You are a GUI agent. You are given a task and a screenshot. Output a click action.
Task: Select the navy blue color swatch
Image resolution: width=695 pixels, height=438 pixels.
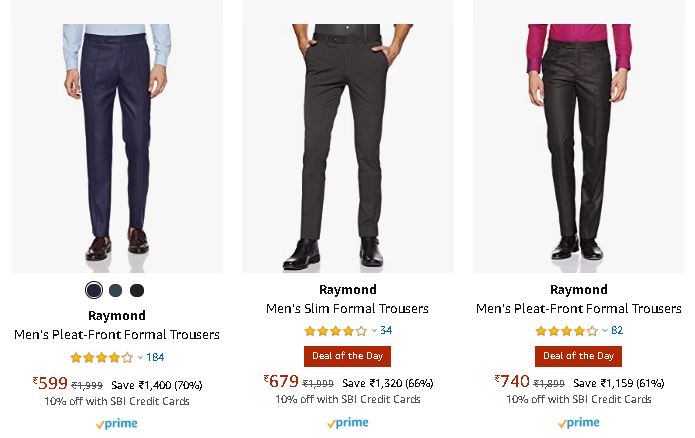tap(94, 290)
